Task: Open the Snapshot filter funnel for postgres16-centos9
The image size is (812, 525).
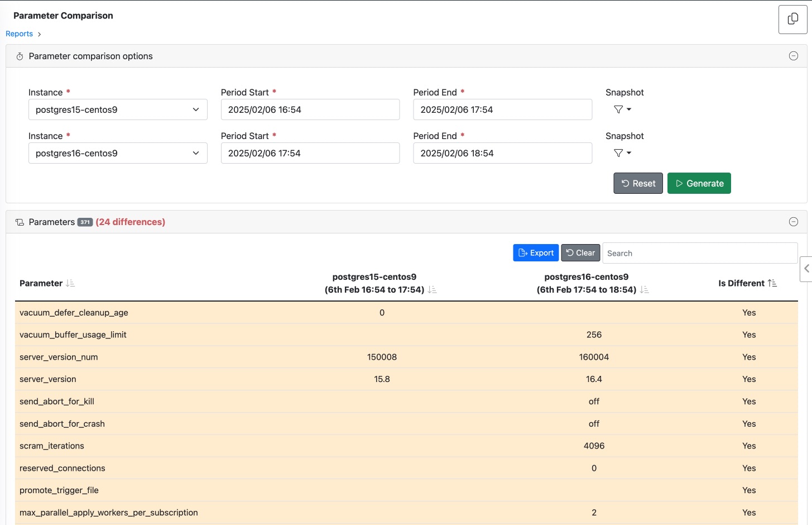Action: [618, 153]
